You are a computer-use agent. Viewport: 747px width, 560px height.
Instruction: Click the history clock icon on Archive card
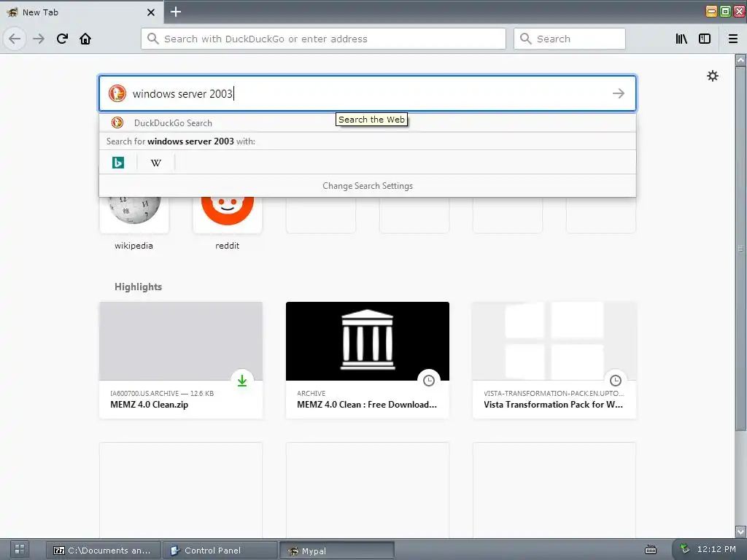pos(429,381)
